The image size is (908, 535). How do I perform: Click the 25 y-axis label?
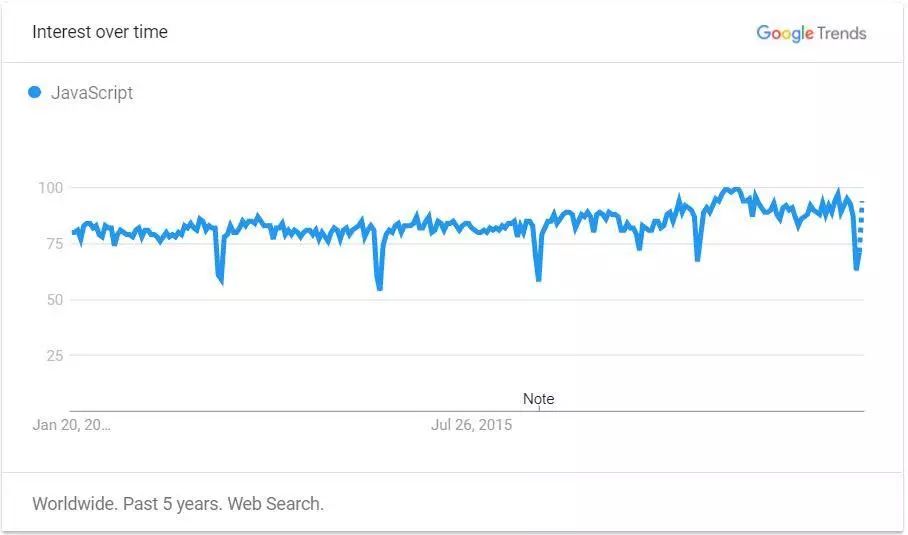point(54,356)
